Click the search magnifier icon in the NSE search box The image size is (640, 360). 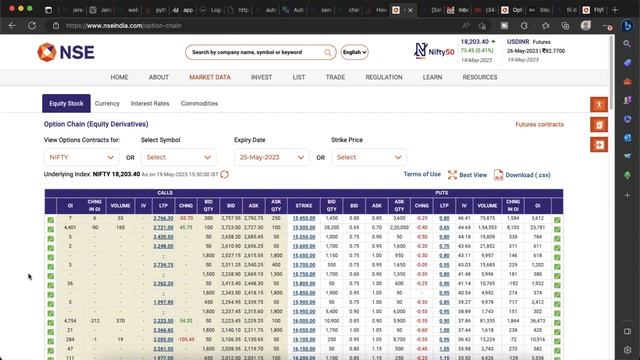pos(328,52)
